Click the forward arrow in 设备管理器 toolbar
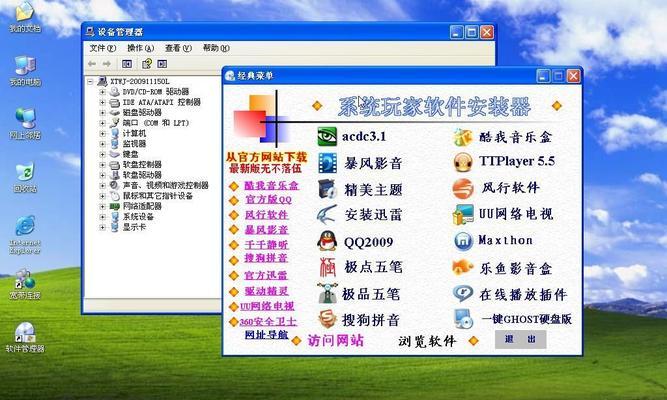 point(106,64)
